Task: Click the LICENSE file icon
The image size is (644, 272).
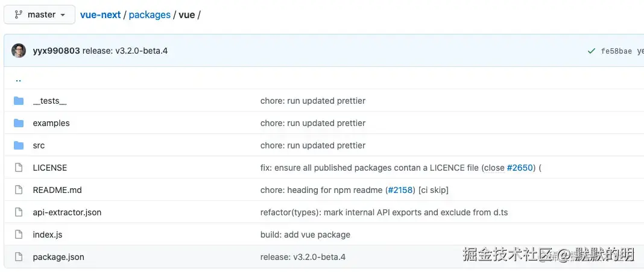Action: point(19,168)
